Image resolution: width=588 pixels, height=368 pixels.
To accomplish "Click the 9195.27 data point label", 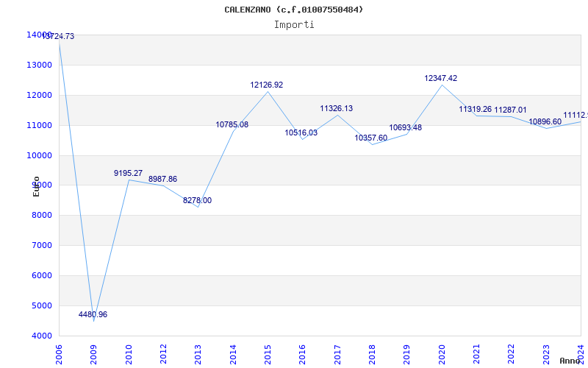I will 128,173.
